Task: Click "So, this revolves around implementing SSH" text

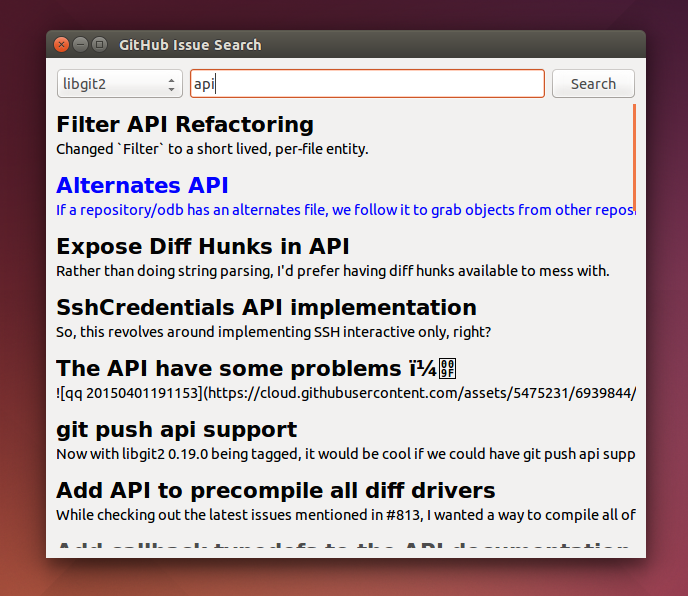Action: [x=273, y=332]
